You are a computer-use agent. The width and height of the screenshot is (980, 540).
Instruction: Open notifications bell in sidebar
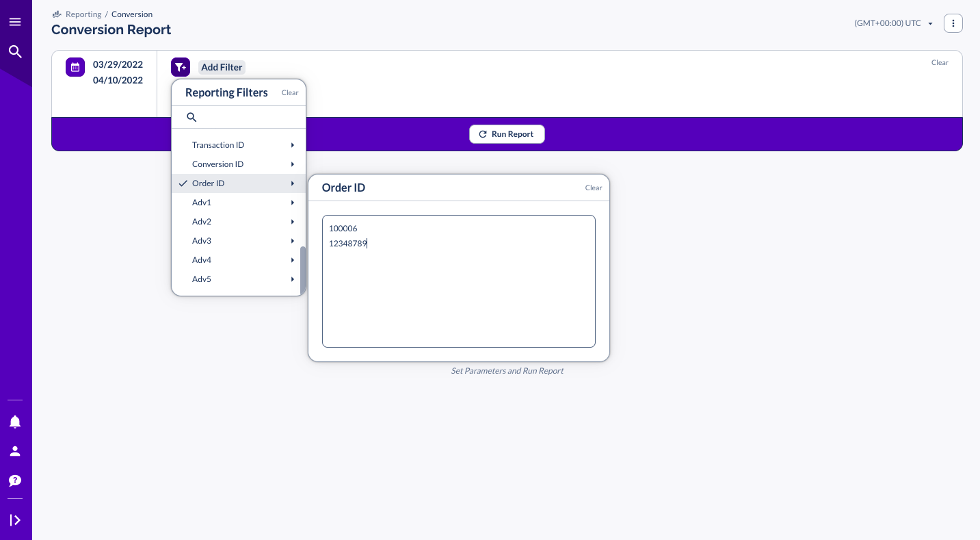15,422
